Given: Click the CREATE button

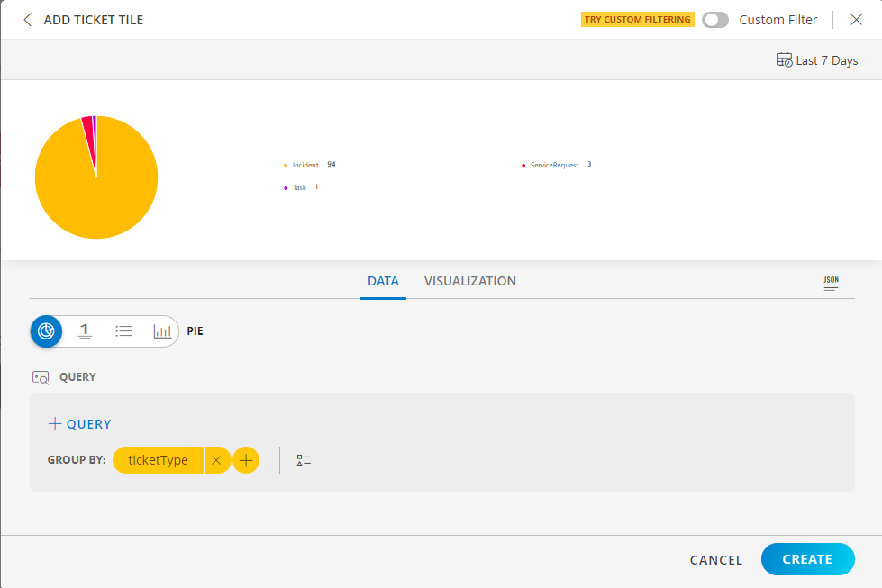Looking at the screenshot, I should tap(807, 559).
